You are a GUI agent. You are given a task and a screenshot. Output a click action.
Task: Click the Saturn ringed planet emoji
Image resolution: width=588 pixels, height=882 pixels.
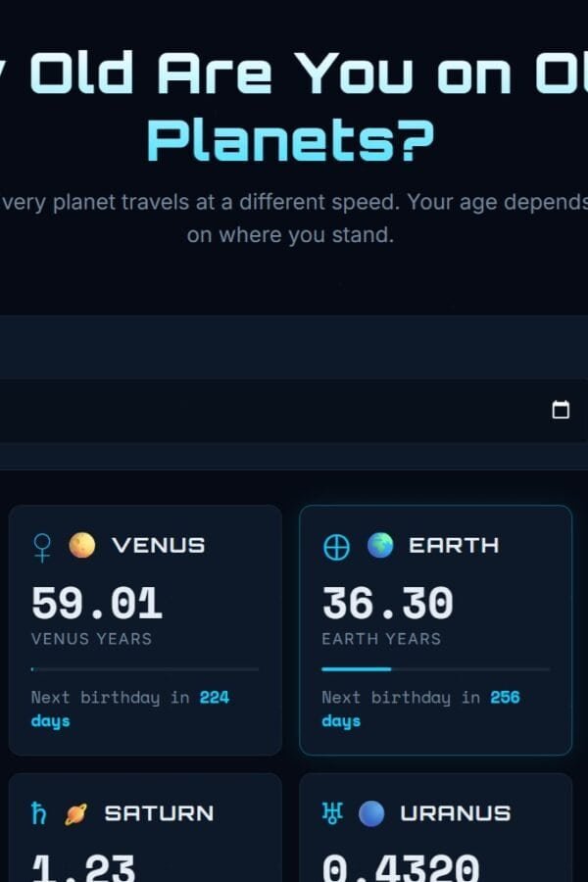(74, 812)
